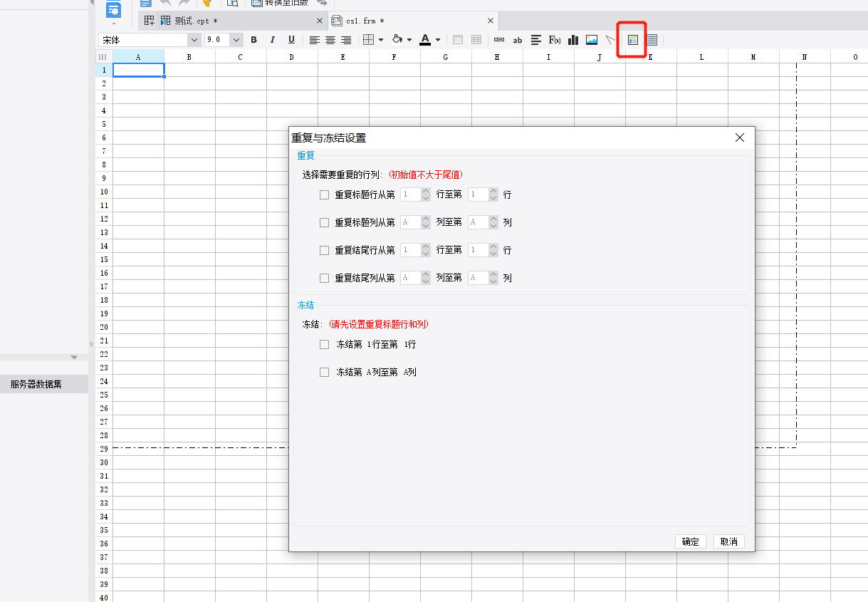868x602 pixels.
Task: Click the 确定 button
Action: coord(690,541)
